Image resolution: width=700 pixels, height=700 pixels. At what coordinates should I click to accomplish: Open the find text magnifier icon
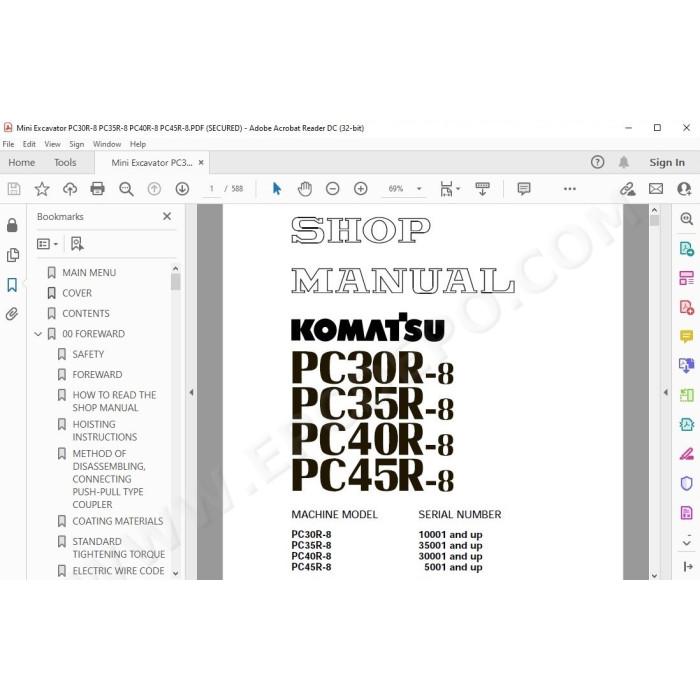[126, 189]
